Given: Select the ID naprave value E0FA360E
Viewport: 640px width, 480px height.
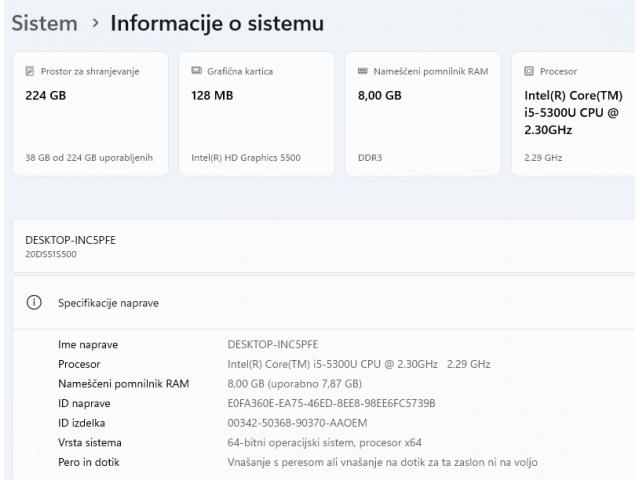Looking at the screenshot, I should 331,403.
